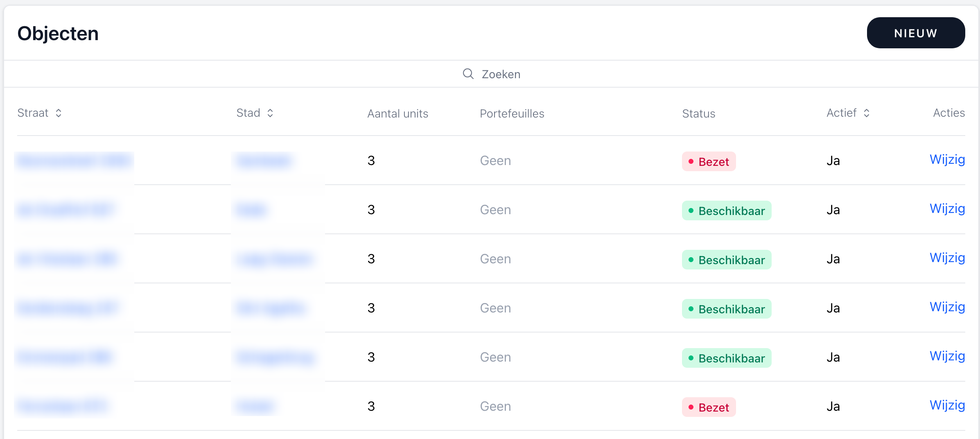This screenshot has width=980, height=439.
Task: Click the red dot in bottom Bezet badge
Action: 691,407
